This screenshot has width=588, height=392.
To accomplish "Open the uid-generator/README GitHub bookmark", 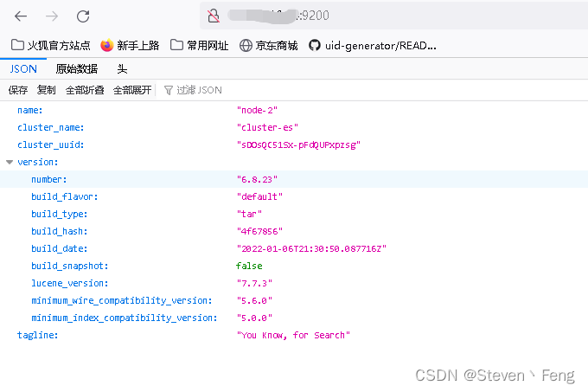I will point(373,45).
